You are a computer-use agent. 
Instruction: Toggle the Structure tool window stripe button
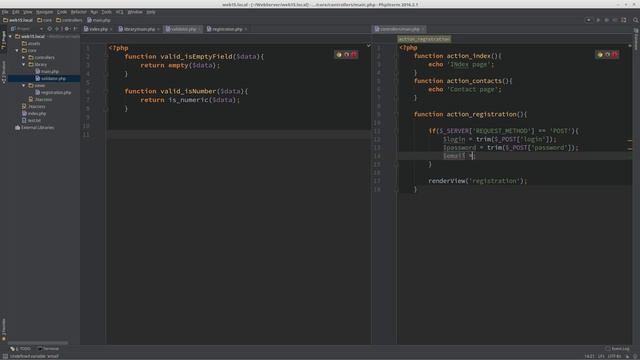[4, 72]
